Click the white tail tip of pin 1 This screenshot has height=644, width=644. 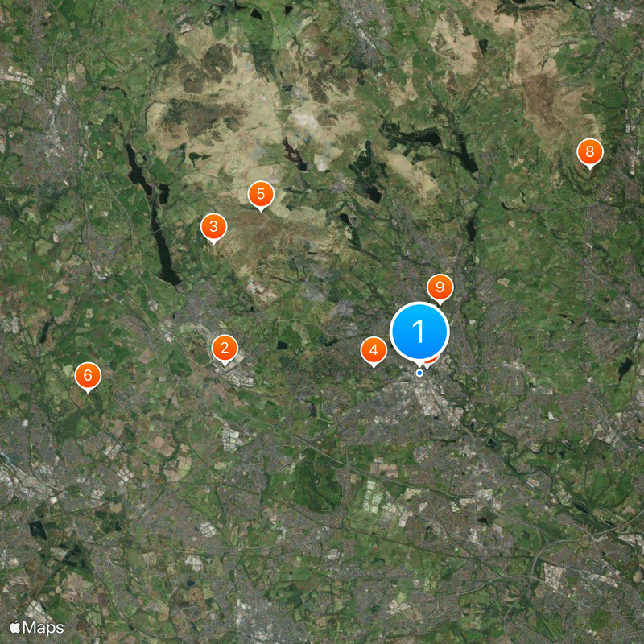[x=419, y=366]
